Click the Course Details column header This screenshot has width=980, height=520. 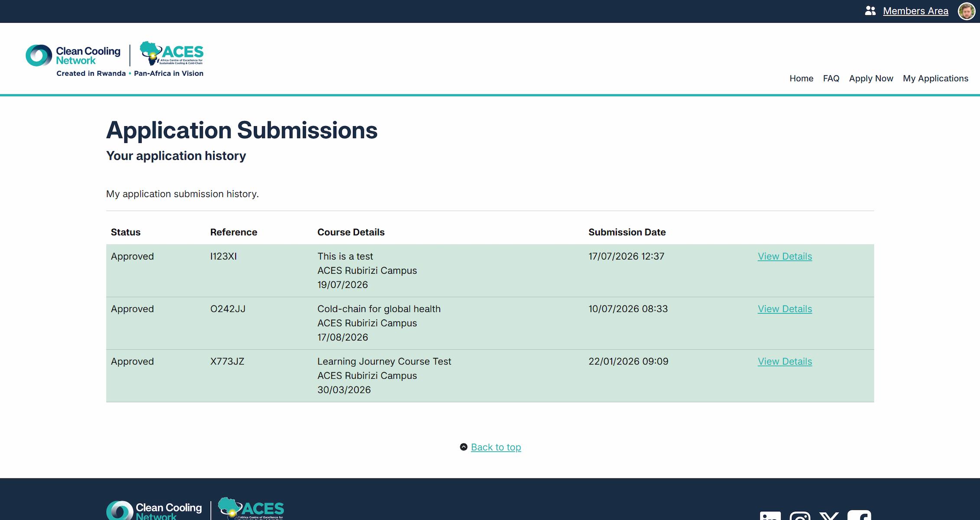click(351, 232)
